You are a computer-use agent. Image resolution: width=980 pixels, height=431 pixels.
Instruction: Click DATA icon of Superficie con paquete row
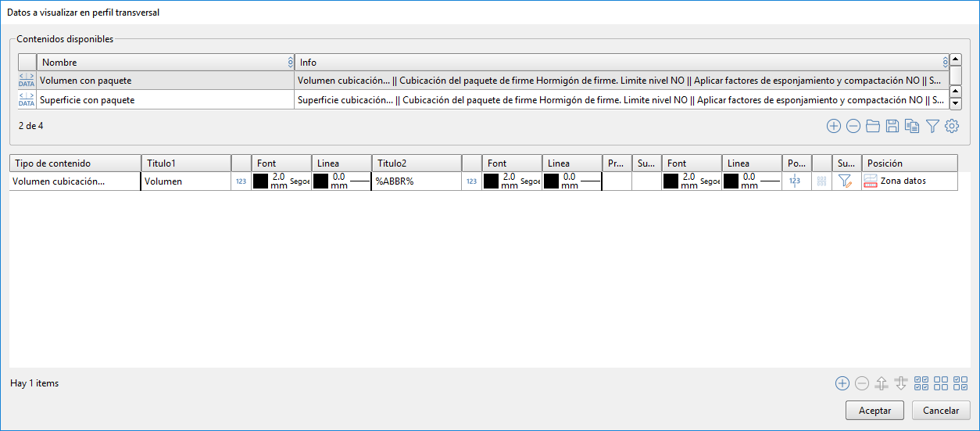click(x=27, y=100)
